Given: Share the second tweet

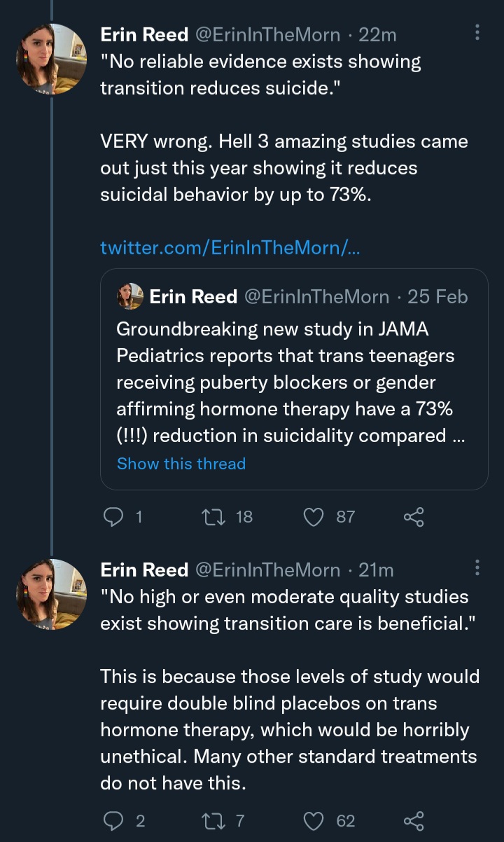Looking at the screenshot, I should [x=414, y=820].
